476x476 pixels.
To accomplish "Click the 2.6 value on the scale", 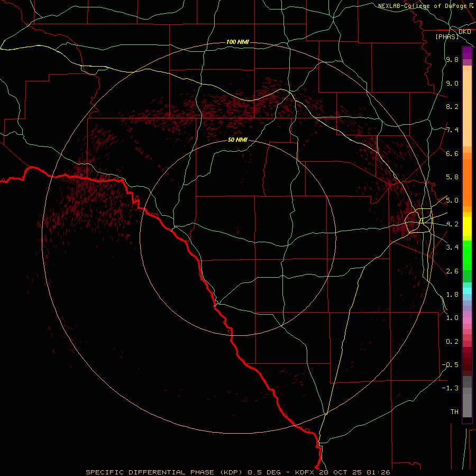I will pos(452,271).
